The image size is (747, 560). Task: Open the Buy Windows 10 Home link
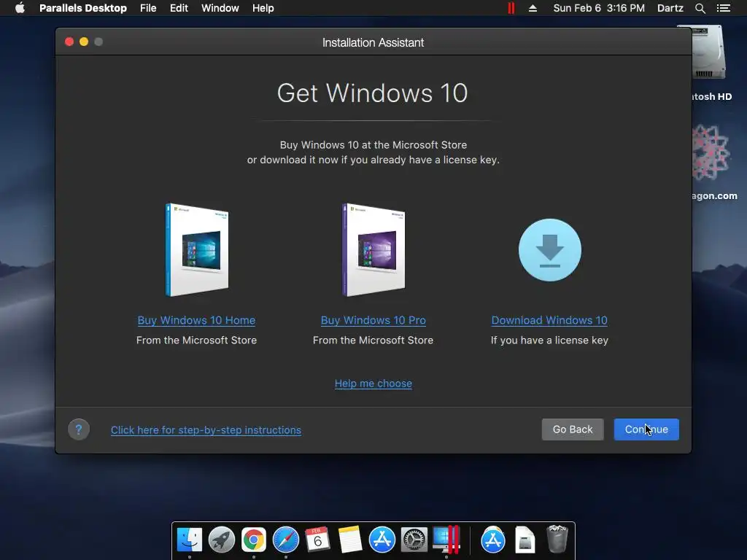(196, 321)
